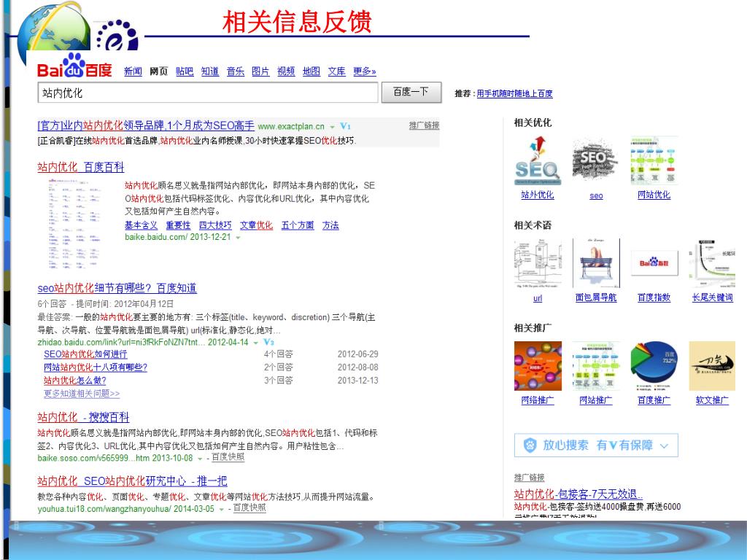Open 站内优化 - 搜搜百科 result
747x560 pixels.
(83, 417)
